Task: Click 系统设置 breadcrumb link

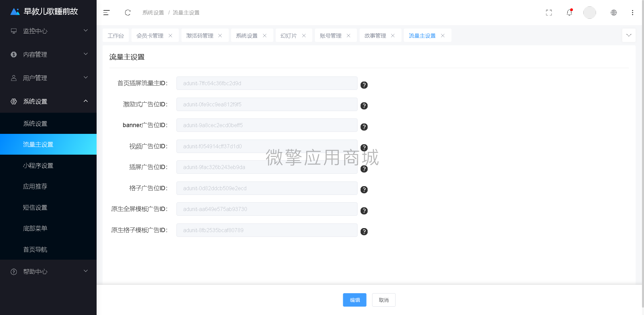Action: pyautogui.click(x=153, y=13)
